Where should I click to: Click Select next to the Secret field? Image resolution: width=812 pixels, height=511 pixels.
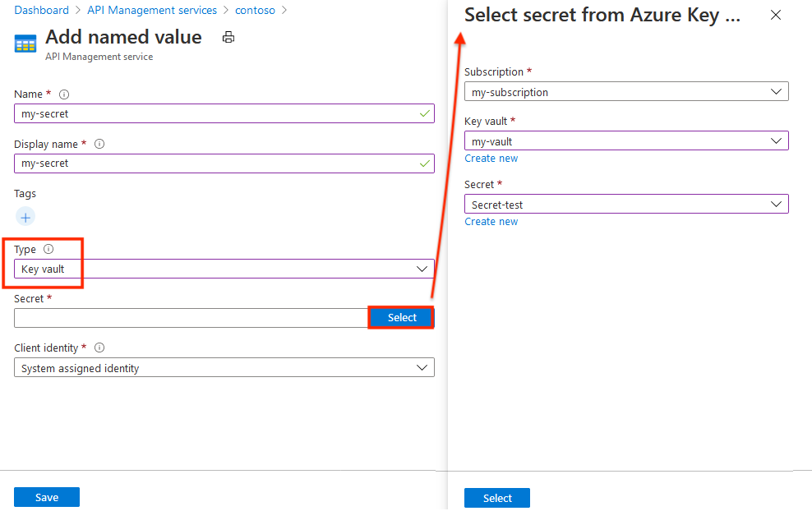pos(401,317)
